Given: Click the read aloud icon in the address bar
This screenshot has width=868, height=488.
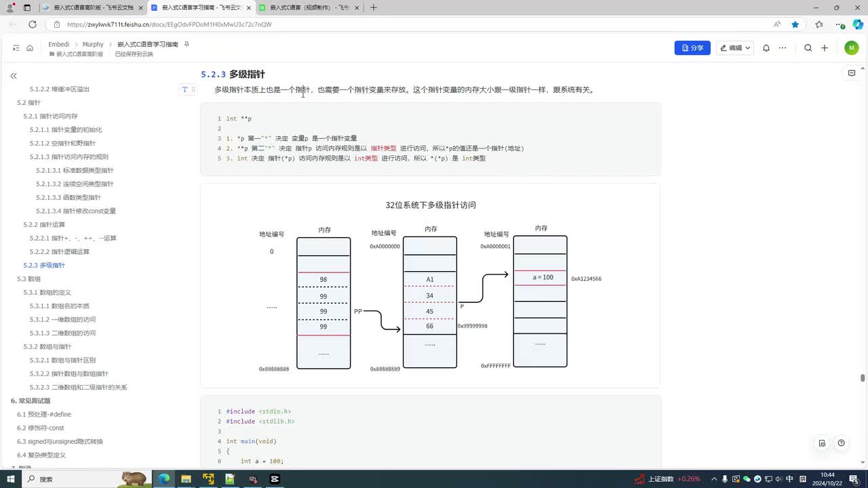Looking at the screenshot, I should 777,24.
